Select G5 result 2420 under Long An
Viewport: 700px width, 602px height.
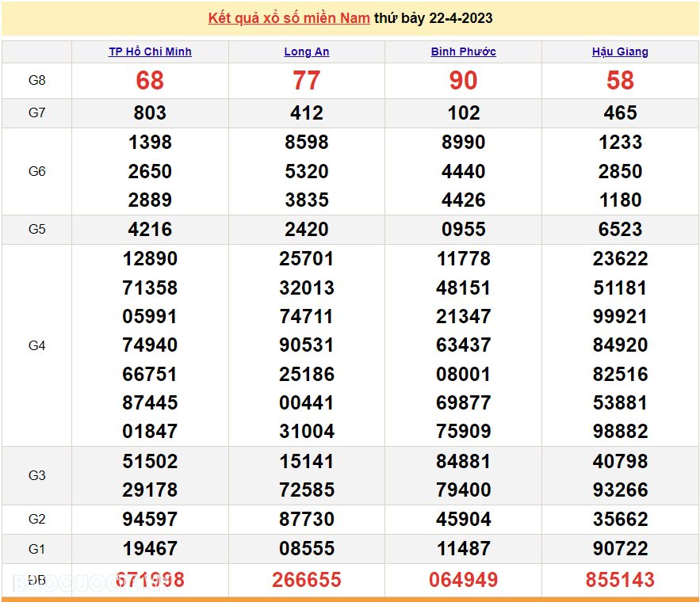click(307, 229)
